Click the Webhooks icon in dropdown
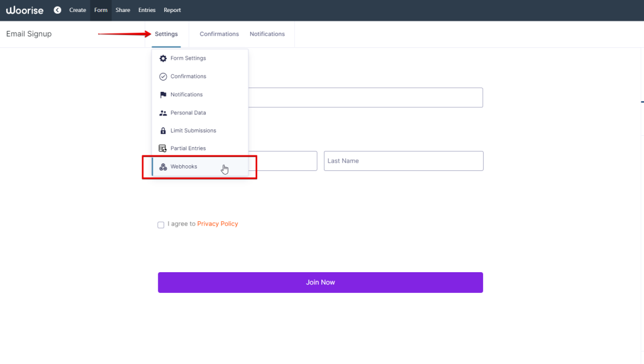 click(163, 167)
